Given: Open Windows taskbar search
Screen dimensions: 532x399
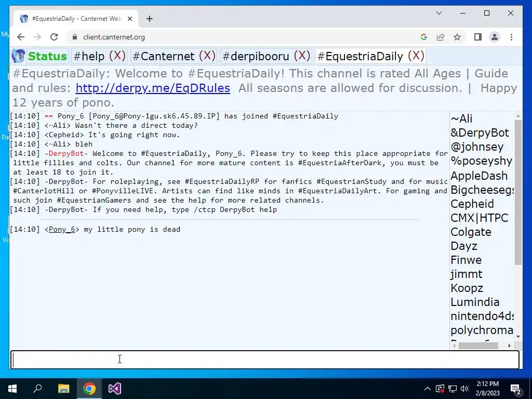Looking at the screenshot, I should [37, 389].
